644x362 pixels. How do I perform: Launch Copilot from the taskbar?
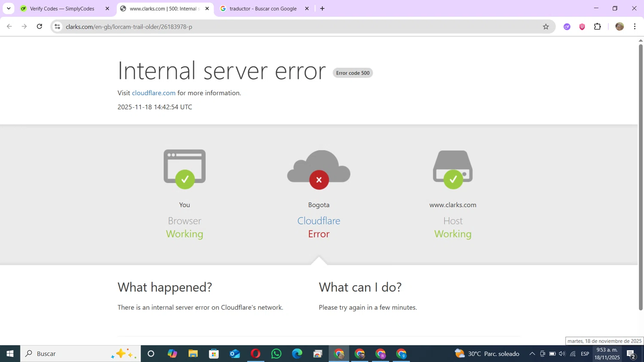click(172, 354)
